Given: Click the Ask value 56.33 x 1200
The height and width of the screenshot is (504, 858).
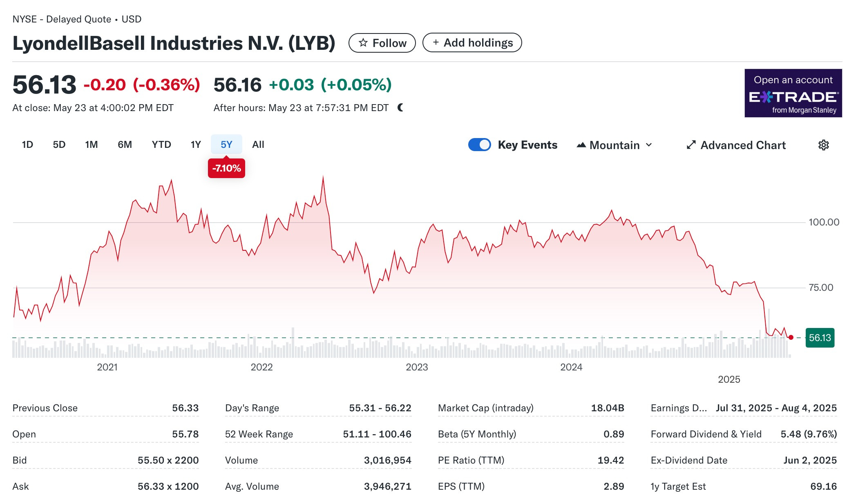Looking at the screenshot, I should click(x=168, y=486).
